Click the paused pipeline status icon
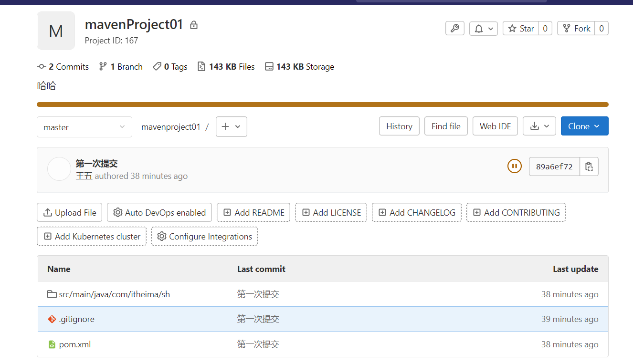This screenshot has width=633, height=364. (514, 166)
